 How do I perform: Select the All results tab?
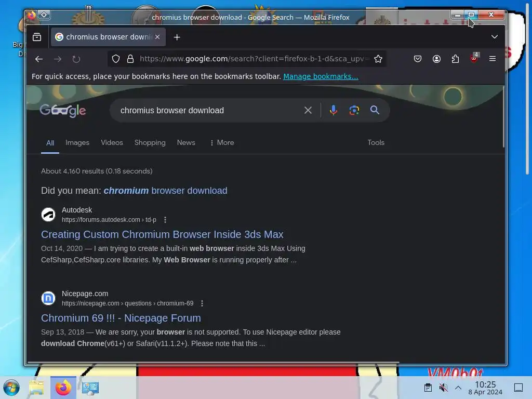[50, 143]
